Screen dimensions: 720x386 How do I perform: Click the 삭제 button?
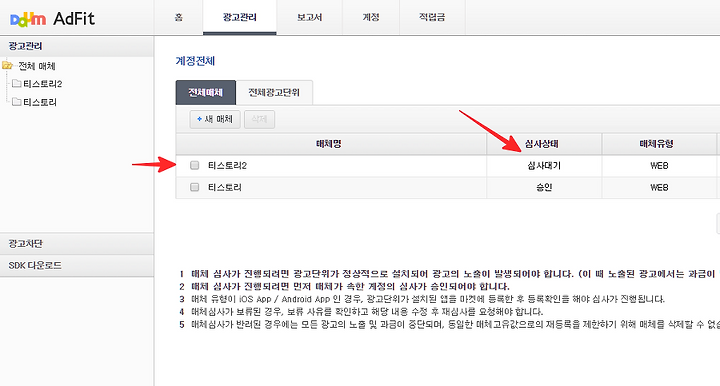259,119
